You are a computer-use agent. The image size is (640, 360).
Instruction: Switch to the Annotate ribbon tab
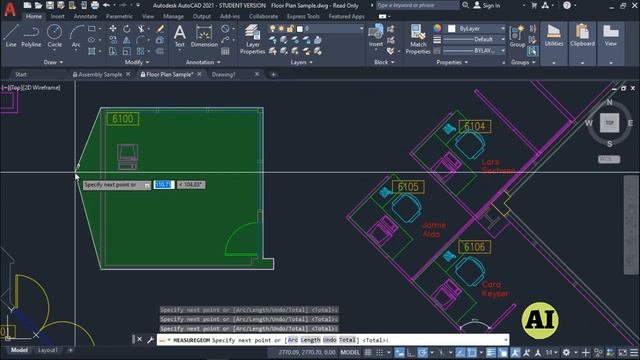tap(85, 16)
